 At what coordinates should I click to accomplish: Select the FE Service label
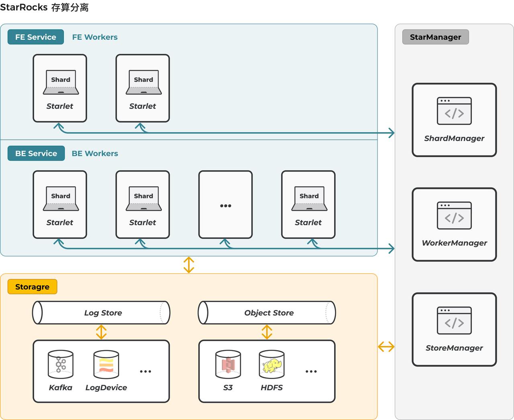pyautogui.click(x=36, y=37)
